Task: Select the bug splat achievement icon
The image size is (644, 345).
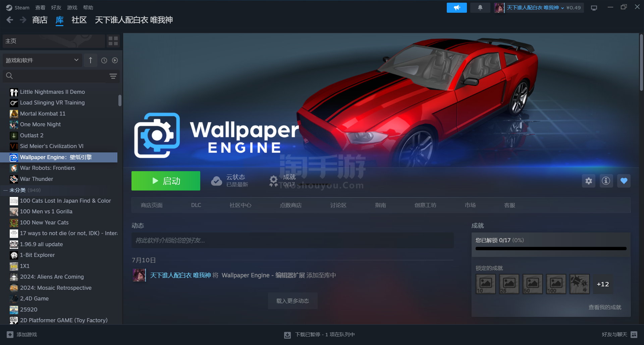Action: pos(580,284)
